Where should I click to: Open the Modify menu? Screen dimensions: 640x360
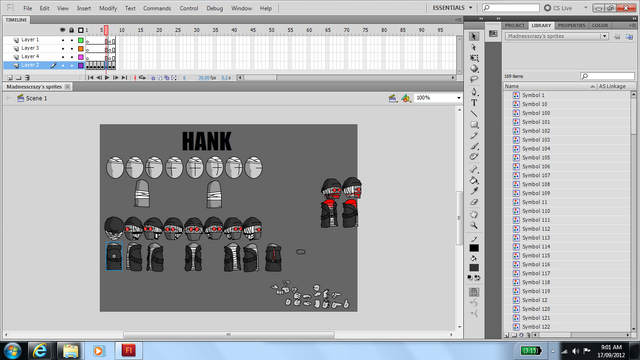coord(108,8)
